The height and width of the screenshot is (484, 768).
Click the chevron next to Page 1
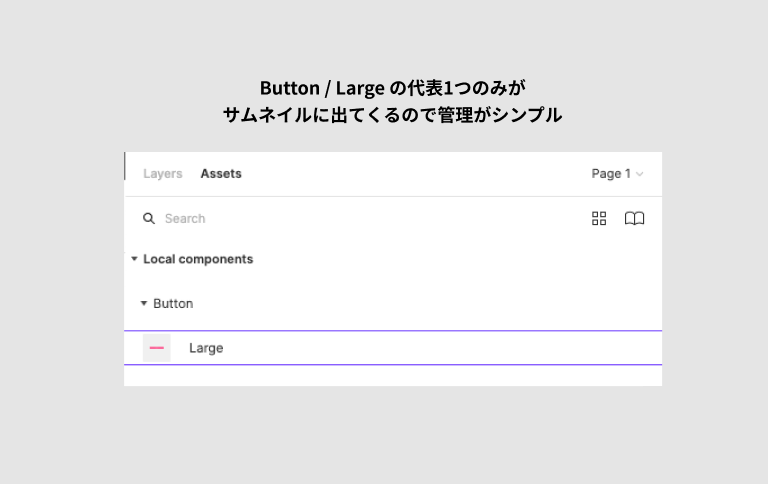[640, 174]
